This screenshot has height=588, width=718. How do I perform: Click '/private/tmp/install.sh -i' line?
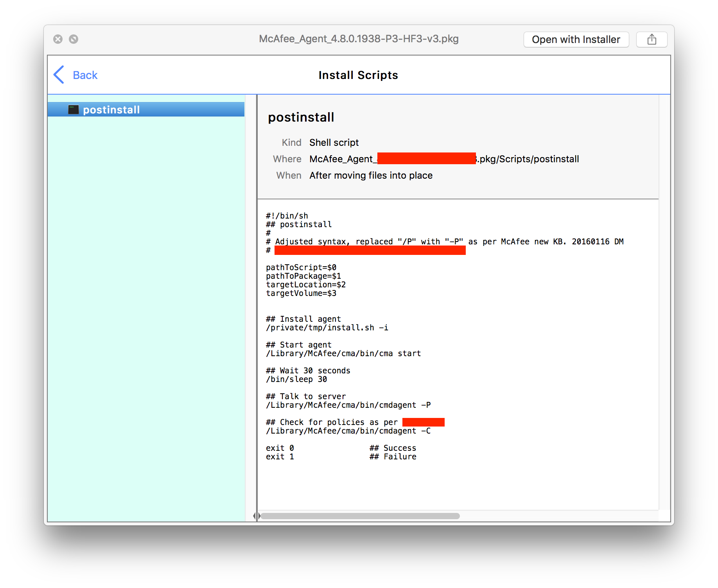coord(327,328)
